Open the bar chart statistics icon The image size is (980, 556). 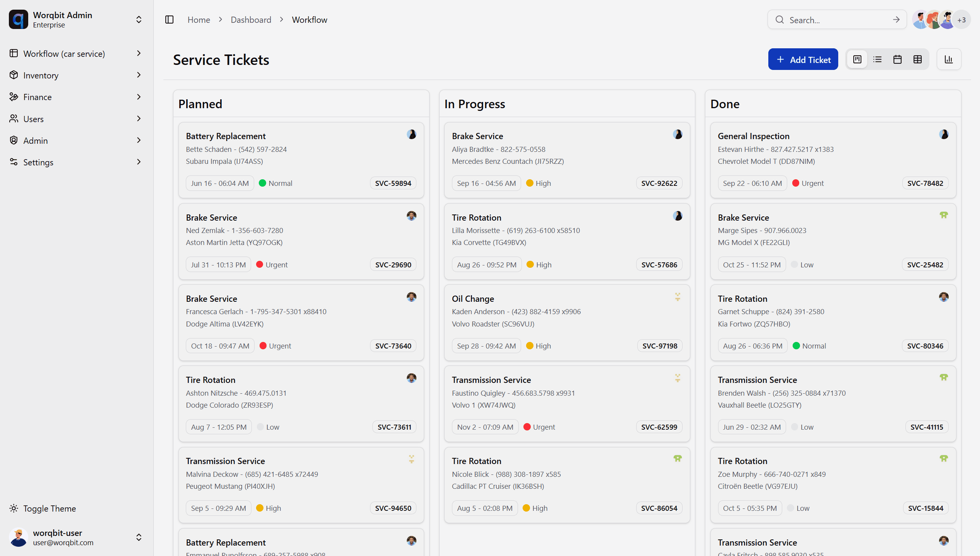(x=949, y=60)
